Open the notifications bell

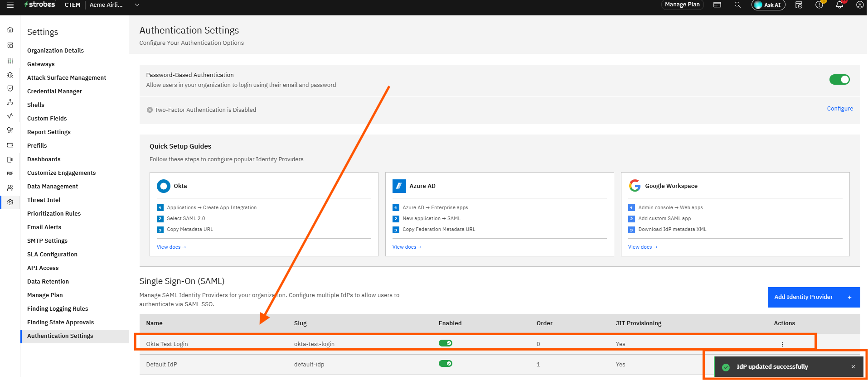[x=839, y=5]
